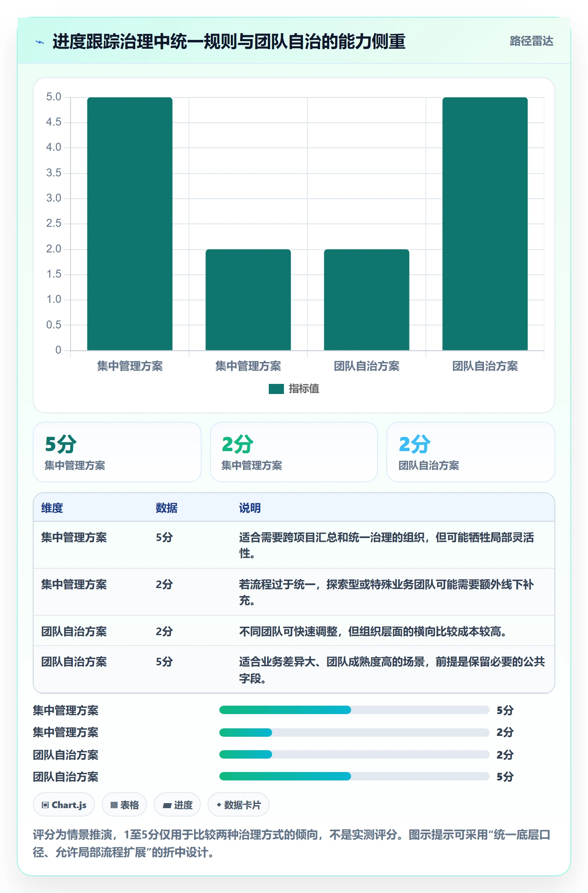Image resolution: width=588 pixels, height=893 pixels.
Task: Click the 4.5 y-axis tick label
Action: point(54,122)
